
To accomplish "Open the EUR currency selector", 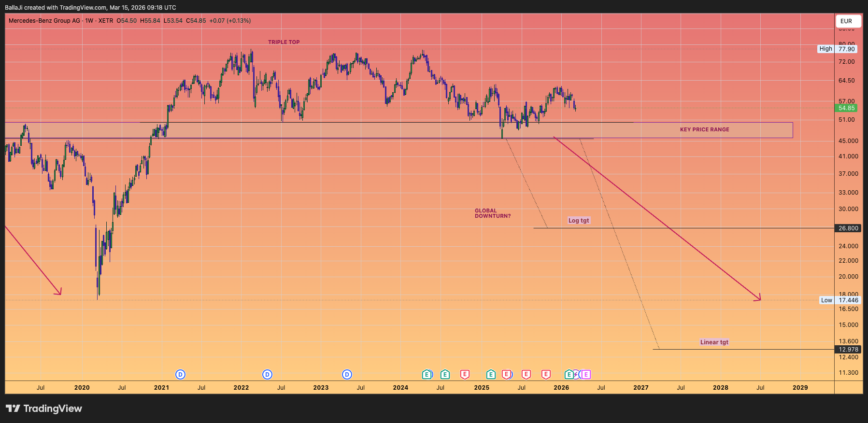I will (x=848, y=21).
